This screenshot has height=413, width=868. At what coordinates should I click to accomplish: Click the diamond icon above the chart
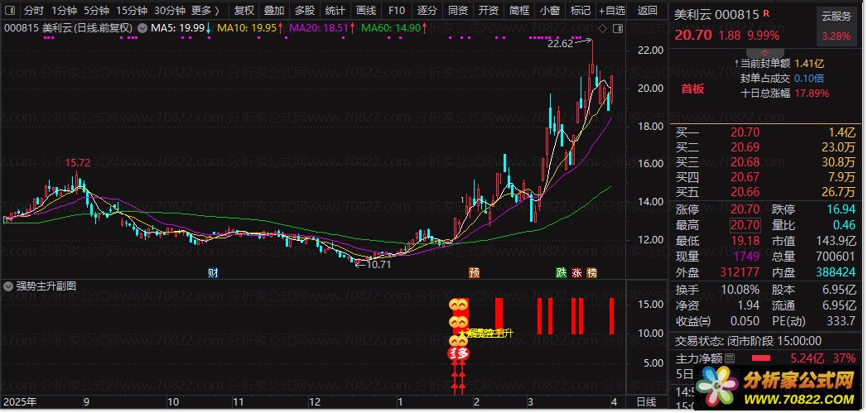(x=603, y=27)
